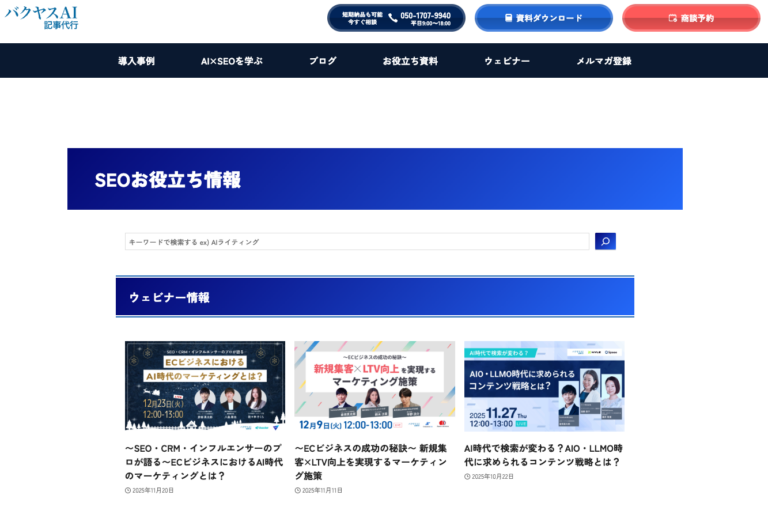Focus the keyword search input field

[357, 241]
